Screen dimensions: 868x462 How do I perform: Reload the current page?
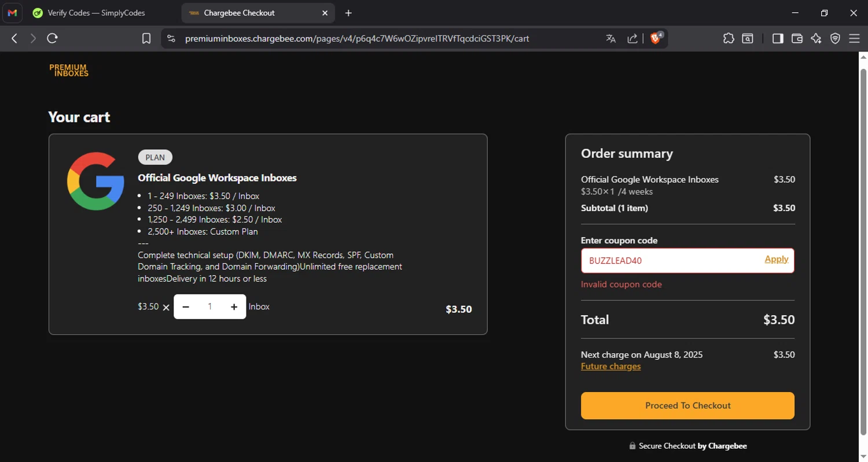click(x=52, y=38)
